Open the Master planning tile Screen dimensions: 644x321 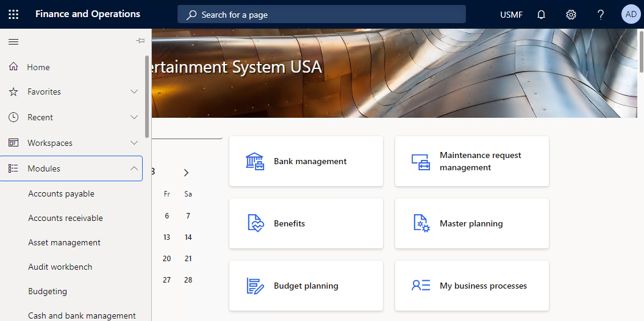pos(472,223)
